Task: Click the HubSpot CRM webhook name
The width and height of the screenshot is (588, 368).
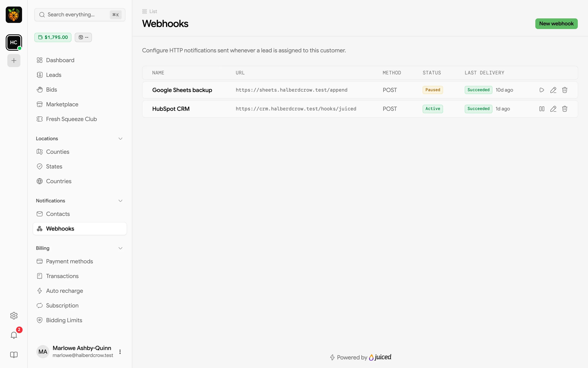Action: (171, 109)
